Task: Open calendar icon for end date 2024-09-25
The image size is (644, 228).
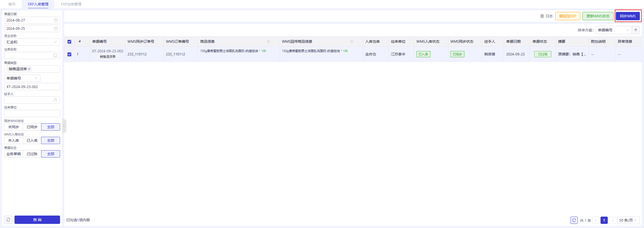Action: 56,28
